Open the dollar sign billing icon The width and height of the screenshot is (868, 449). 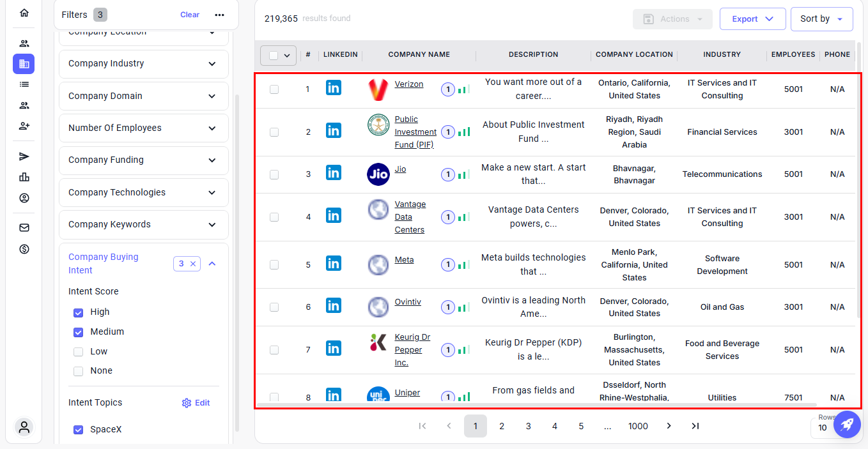pyautogui.click(x=24, y=249)
